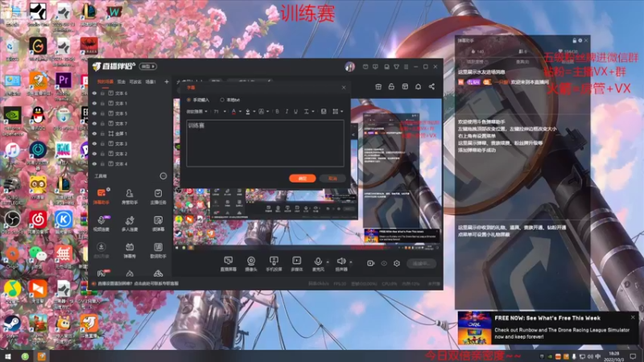Add a 直播屏幕 screen capture source
644x362 pixels.
229,264
